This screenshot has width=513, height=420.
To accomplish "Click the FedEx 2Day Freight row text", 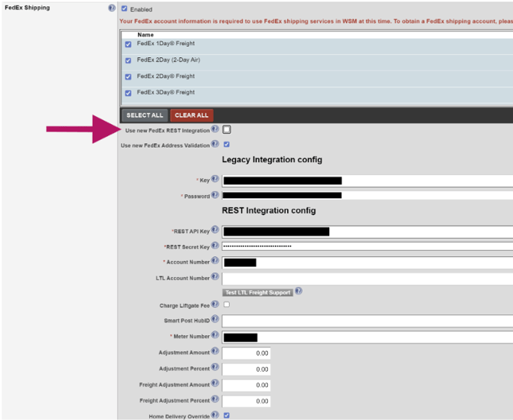I will [x=165, y=77].
